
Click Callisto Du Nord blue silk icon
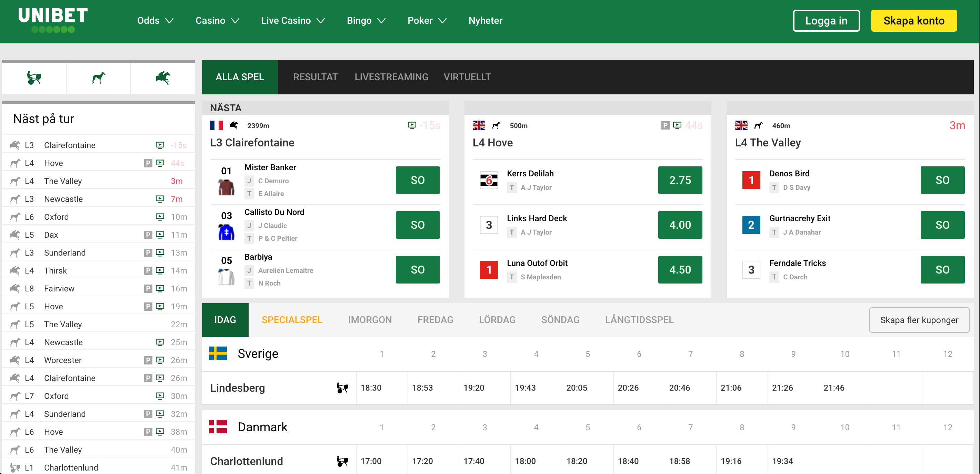click(x=226, y=232)
